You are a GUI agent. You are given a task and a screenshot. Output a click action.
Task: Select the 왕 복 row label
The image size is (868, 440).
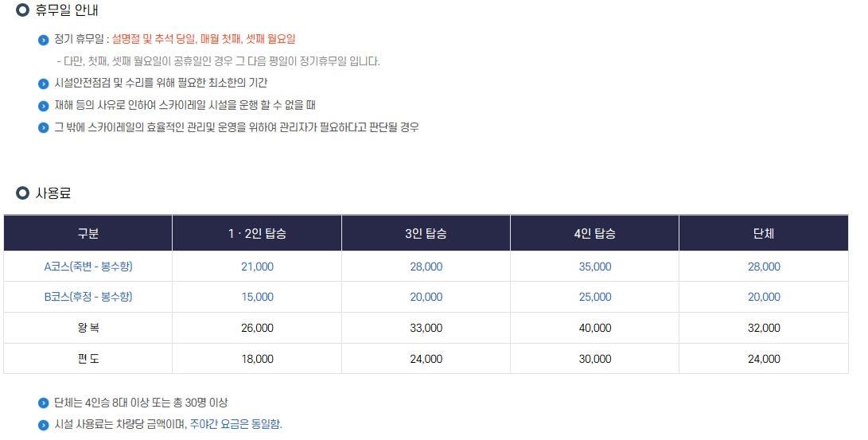click(88, 328)
